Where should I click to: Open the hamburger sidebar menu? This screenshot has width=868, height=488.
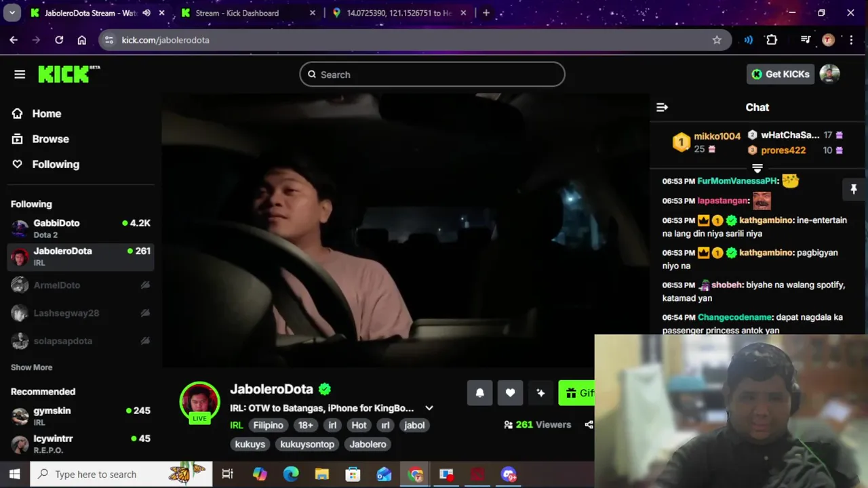(x=20, y=75)
